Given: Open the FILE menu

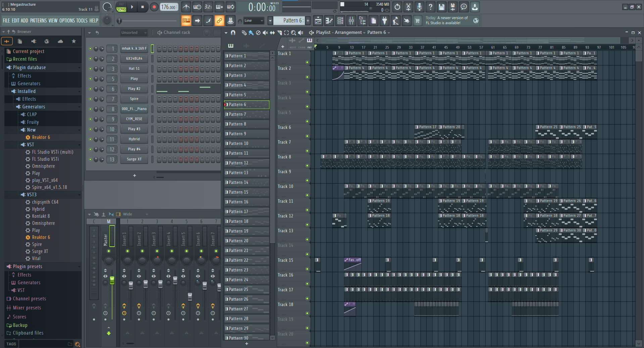Looking at the screenshot, I should tap(6, 20).
